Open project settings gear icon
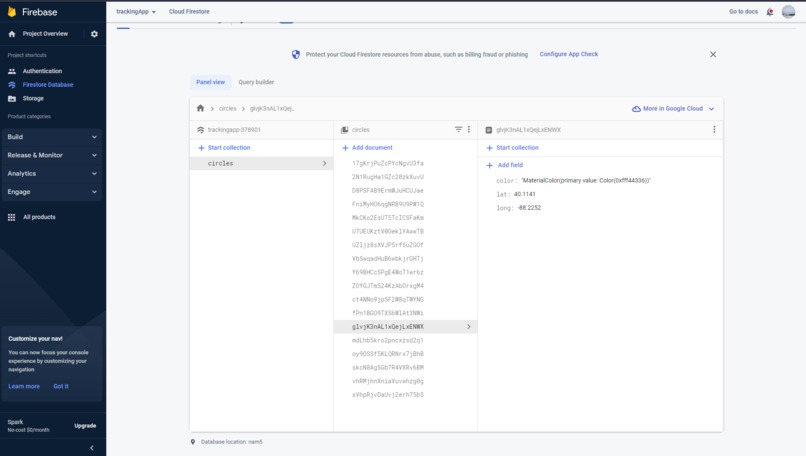The image size is (806, 456). coord(94,34)
